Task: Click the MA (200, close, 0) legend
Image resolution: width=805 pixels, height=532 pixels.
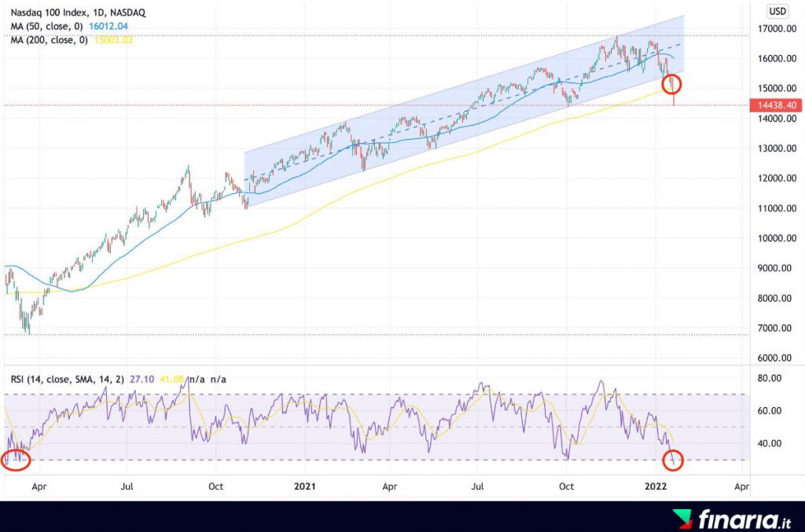Action: tap(50, 40)
